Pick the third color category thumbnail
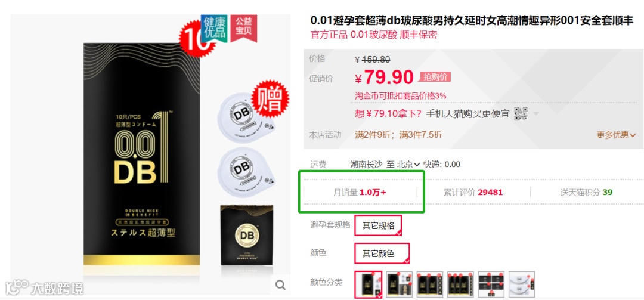This screenshot has width=644, height=300. point(429,284)
